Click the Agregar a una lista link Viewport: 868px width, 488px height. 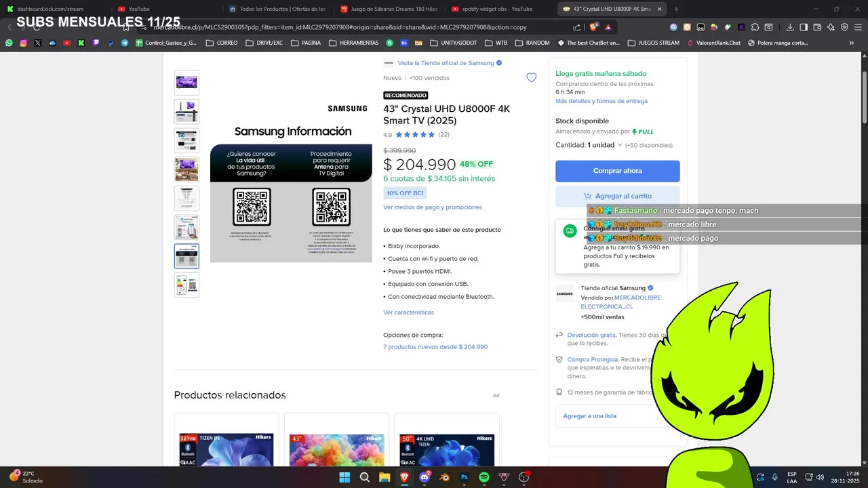pos(589,416)
